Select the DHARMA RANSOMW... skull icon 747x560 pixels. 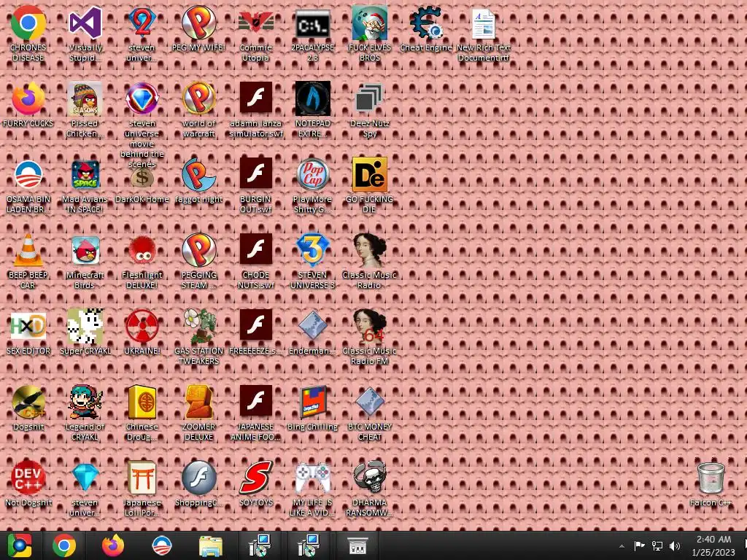[369, 489]
